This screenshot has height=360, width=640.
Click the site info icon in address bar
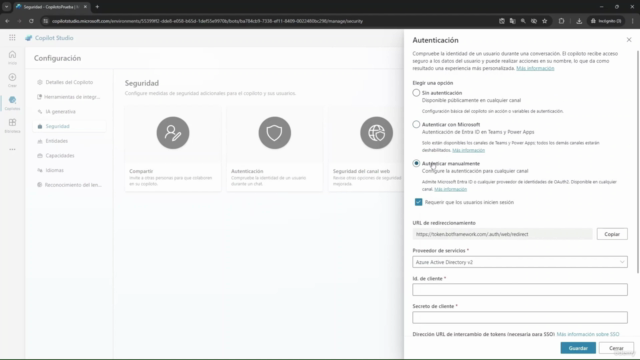(46, 21)
